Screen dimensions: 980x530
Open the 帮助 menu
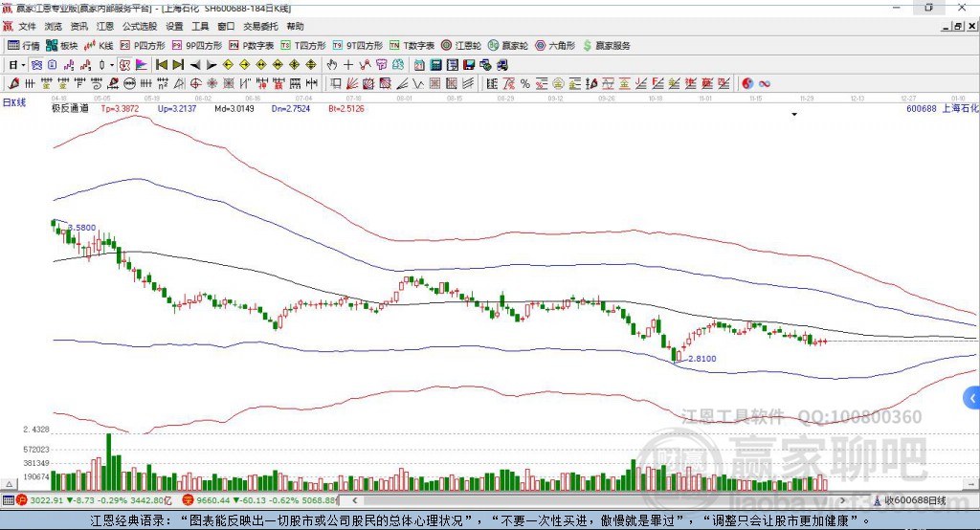(x=295, y=26)
